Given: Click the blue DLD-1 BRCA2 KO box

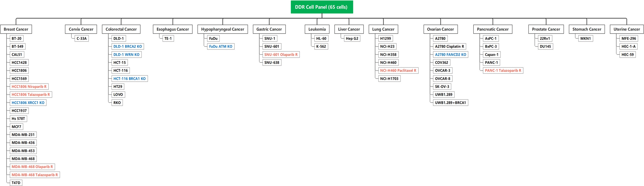Looking at the screenshot, I should tap(128, 46).
